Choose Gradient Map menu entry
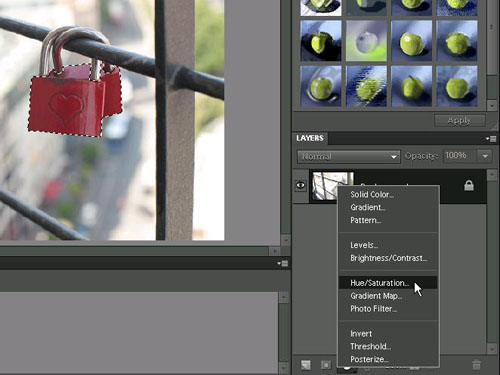Screen dimensions: 500x375 (376, 296)
